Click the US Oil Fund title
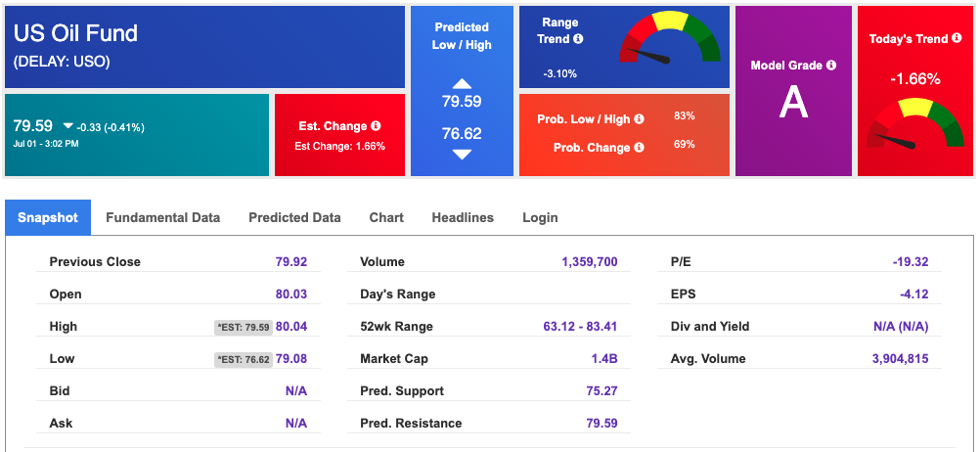Screen dimensions: 980x452 75,32
